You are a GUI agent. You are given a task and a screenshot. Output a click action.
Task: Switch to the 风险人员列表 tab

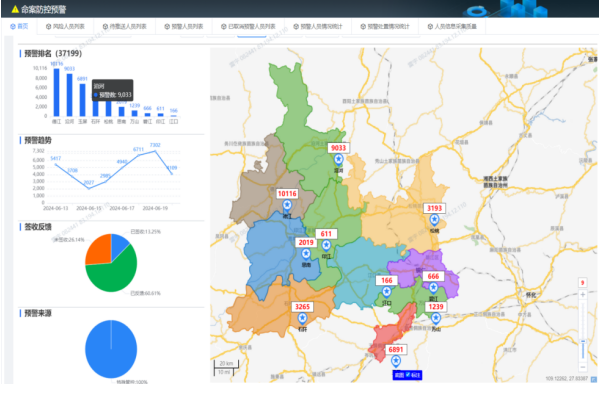65,27
